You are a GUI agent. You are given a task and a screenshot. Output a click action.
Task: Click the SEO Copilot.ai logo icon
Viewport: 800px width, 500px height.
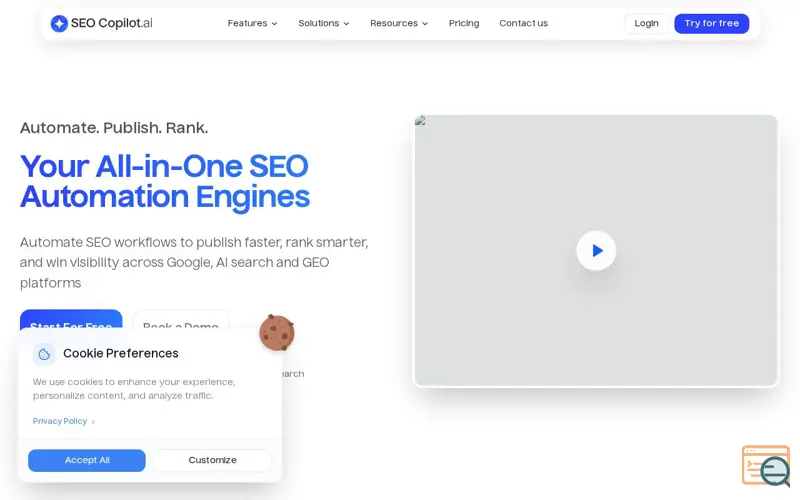click(59, 23)
